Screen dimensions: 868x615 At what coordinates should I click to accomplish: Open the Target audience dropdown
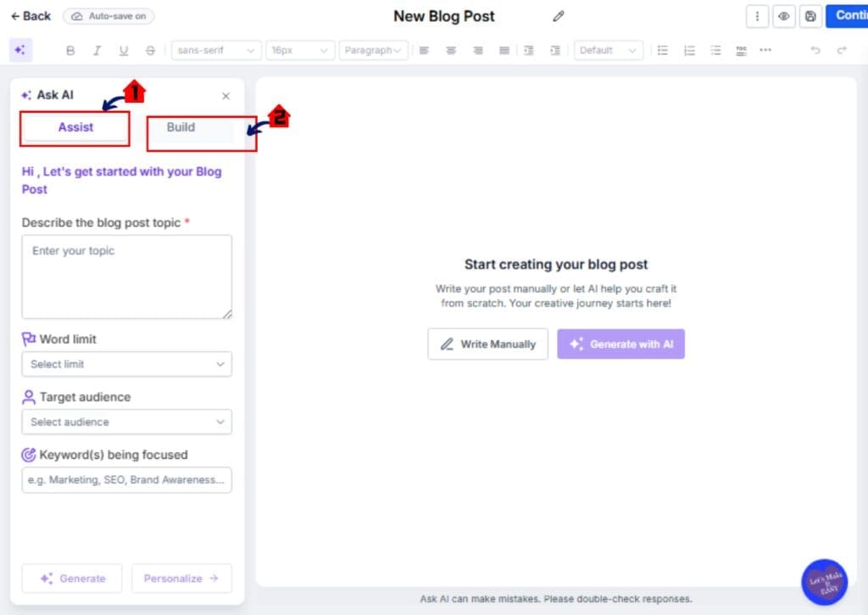click(125, 422)
